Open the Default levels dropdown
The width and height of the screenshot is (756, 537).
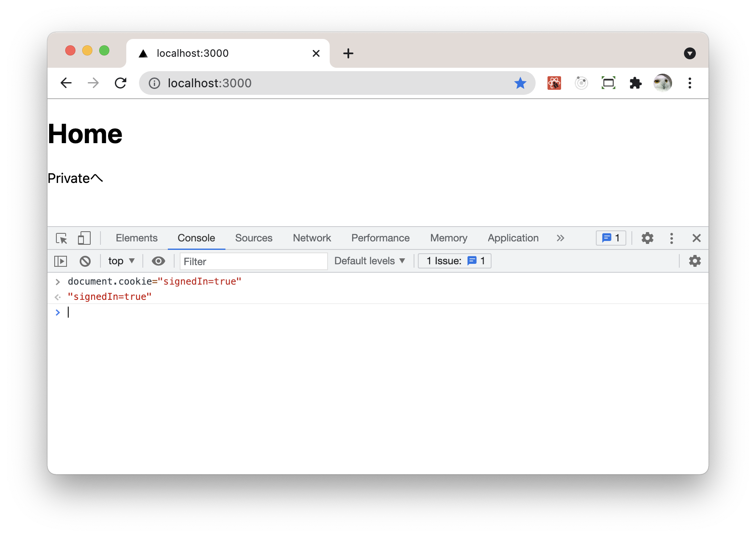point(370,261)
